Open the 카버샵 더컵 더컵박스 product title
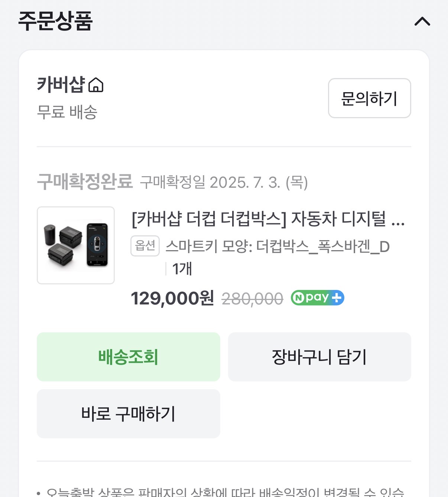Image resolution: width=448 pixels, height=497 pixels. pos(268,219)
